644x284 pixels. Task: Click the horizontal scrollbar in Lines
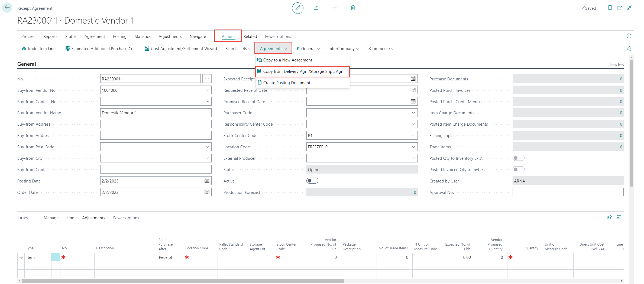[x=183, y=281]
